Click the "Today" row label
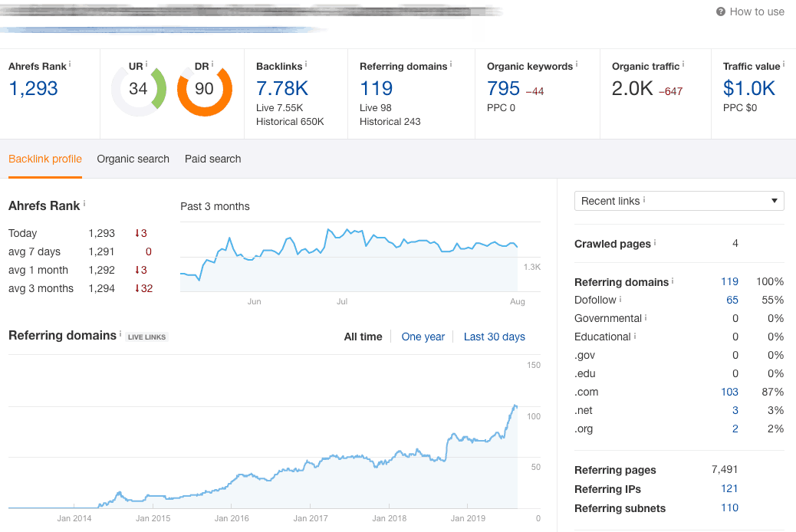796x532 pixels. (x=22, y=234)
